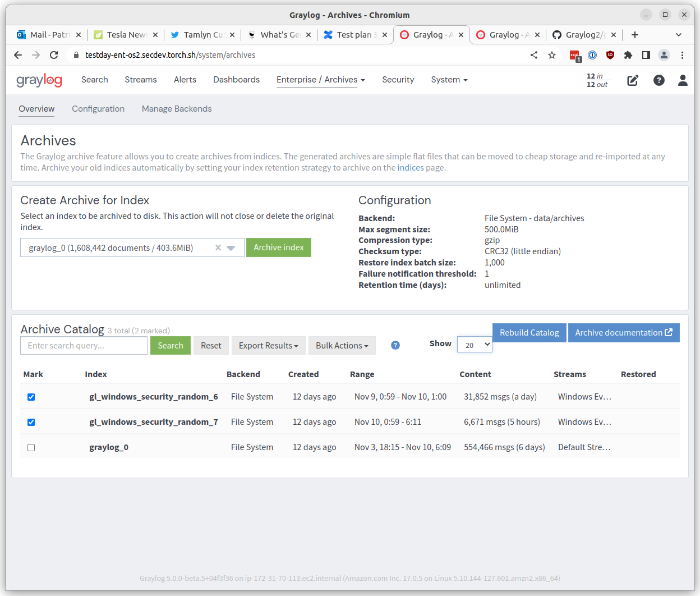Clear the selected graylog_0 index with X
The width and height of the screenshot is (700, 596).
coord(218,247)
